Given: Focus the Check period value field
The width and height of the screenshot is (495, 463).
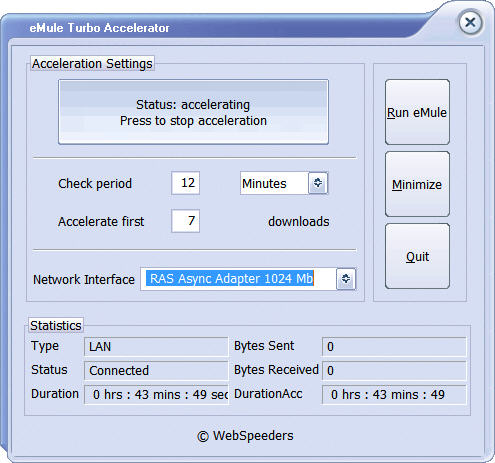Looking at the screenshot, I should coord(185,183).
